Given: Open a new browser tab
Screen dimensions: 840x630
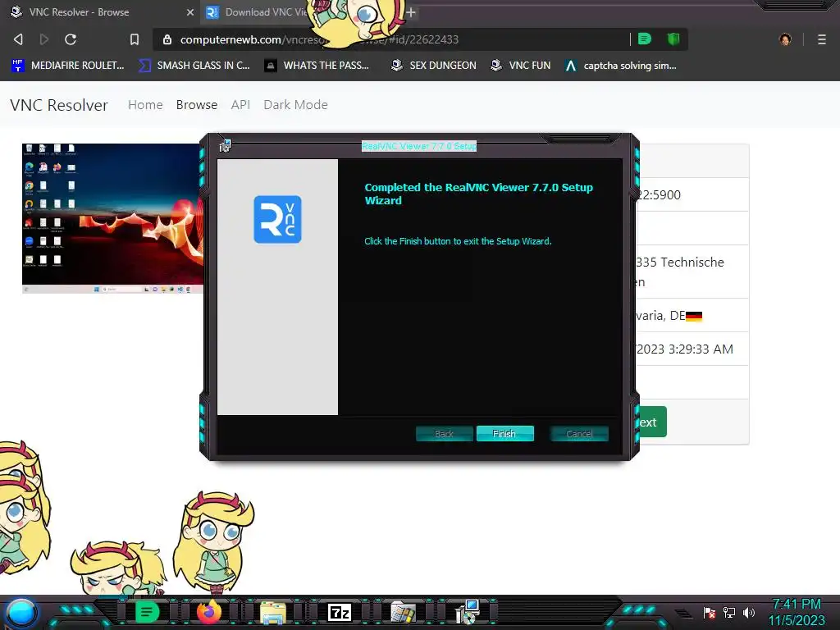Looking at the screenshot, I should pos(411,12).
